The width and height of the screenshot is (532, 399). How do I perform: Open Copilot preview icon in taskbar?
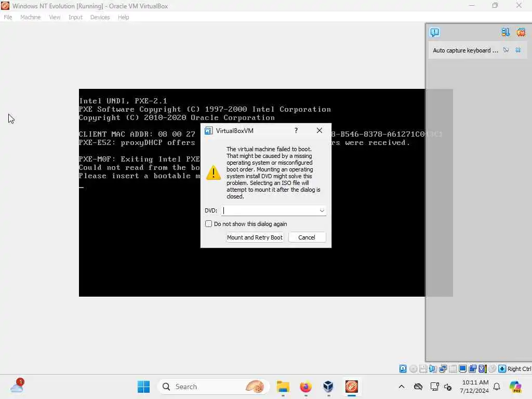[515, 387]
